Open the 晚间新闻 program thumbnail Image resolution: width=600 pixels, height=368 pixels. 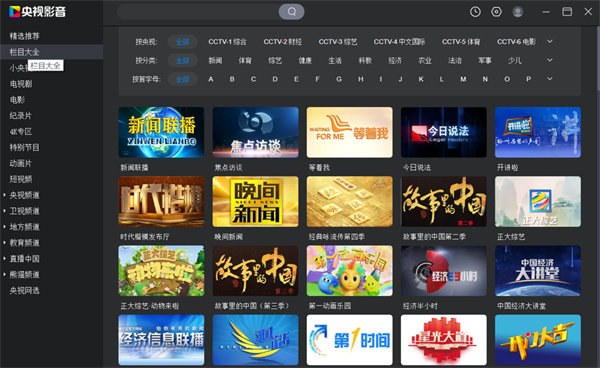point(255,202)
